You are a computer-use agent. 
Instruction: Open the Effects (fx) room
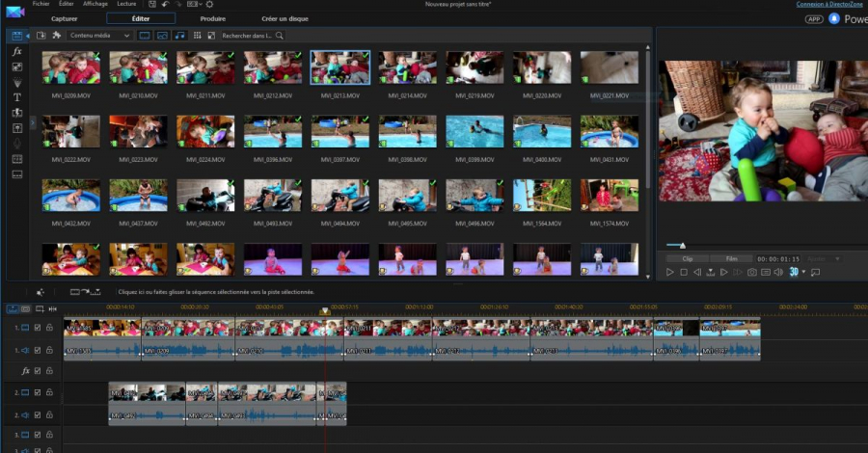(x=16, y=51)
